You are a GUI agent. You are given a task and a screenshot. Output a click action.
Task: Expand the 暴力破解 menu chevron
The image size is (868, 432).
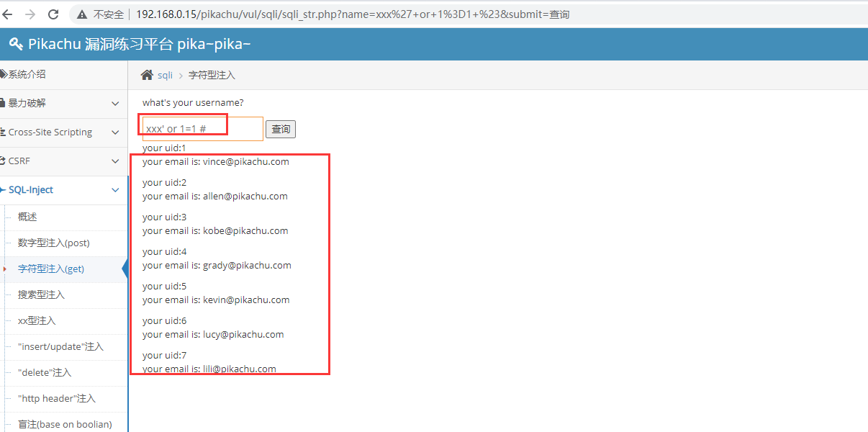pos(115,104)
